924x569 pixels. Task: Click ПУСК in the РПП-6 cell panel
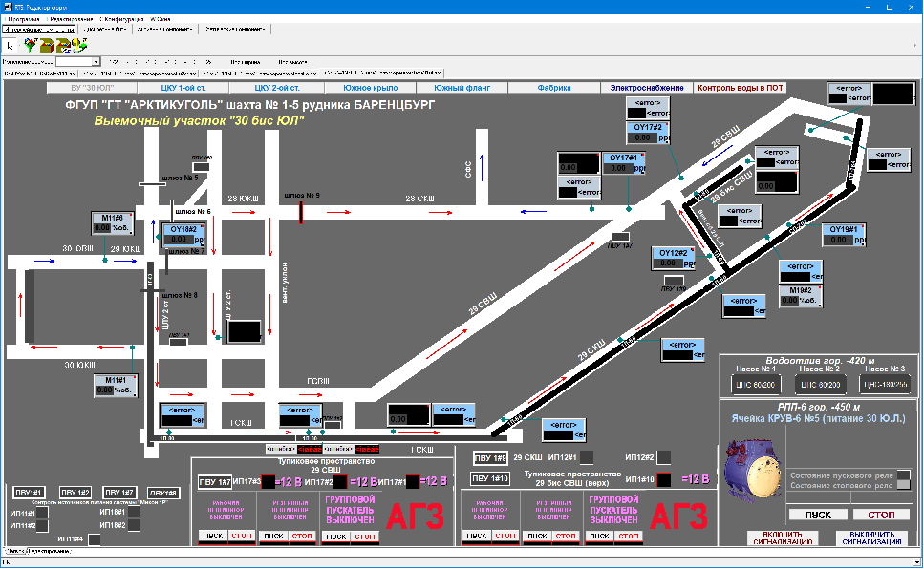tap(818, 515)
